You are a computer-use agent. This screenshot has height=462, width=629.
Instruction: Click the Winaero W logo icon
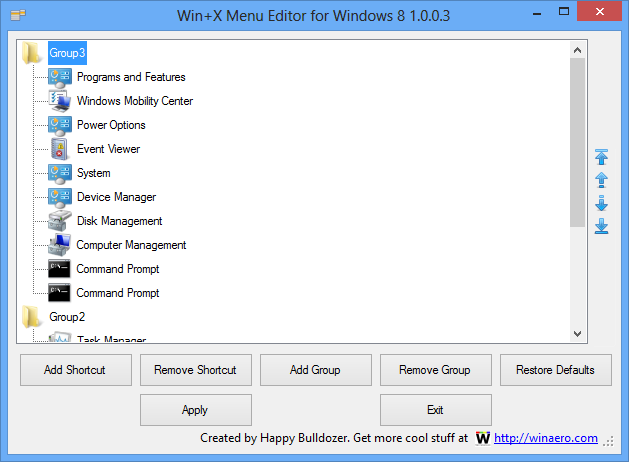tap(483, 438)
